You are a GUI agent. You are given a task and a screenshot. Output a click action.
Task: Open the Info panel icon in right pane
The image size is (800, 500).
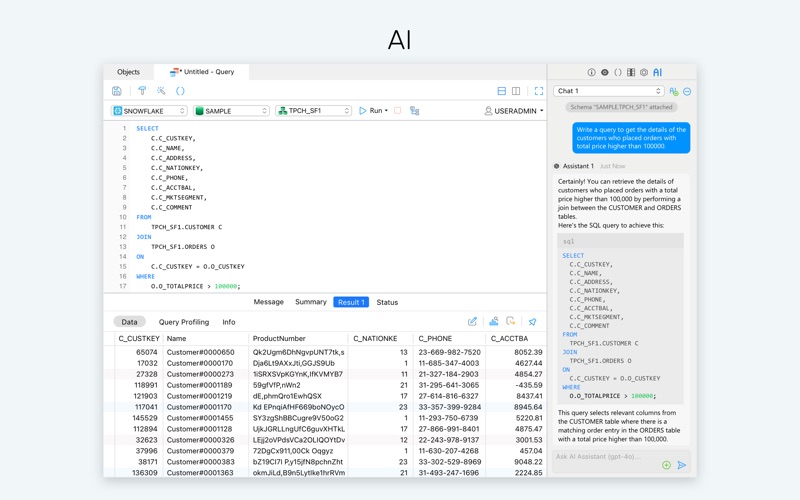point(591,72)
